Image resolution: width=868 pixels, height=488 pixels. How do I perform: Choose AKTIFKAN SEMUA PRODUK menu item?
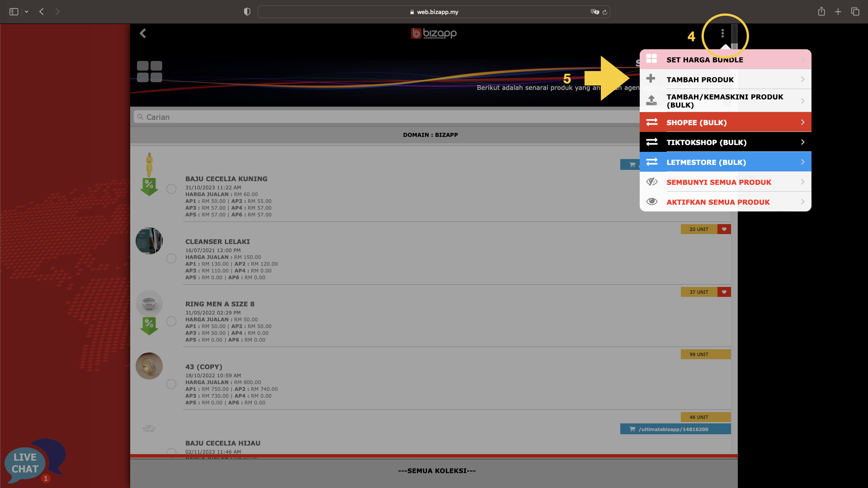(725, 202)
